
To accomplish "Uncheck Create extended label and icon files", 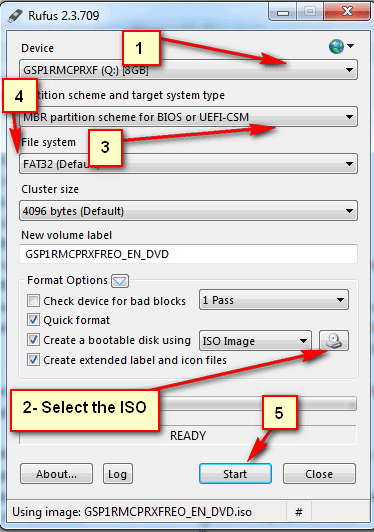I will [x=33, y=360].
